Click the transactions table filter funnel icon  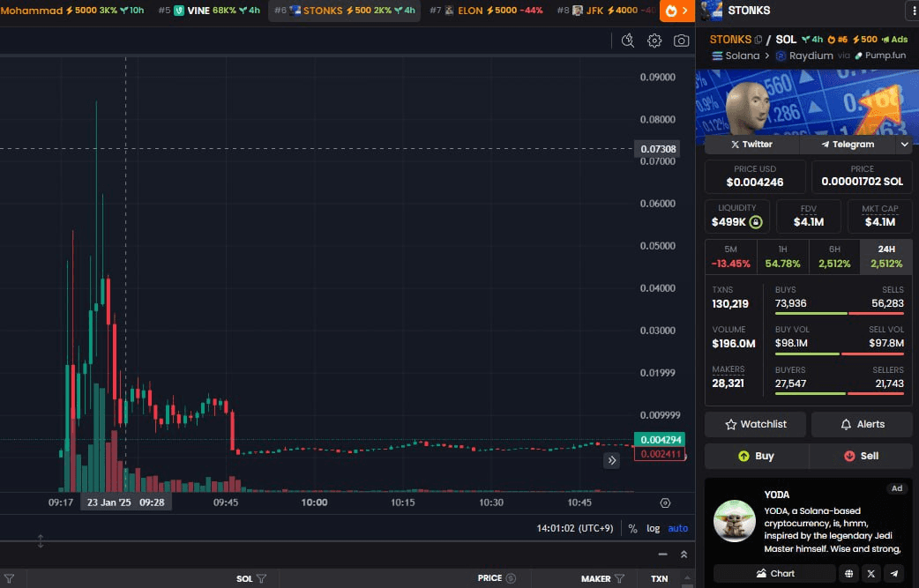(9, 578)
